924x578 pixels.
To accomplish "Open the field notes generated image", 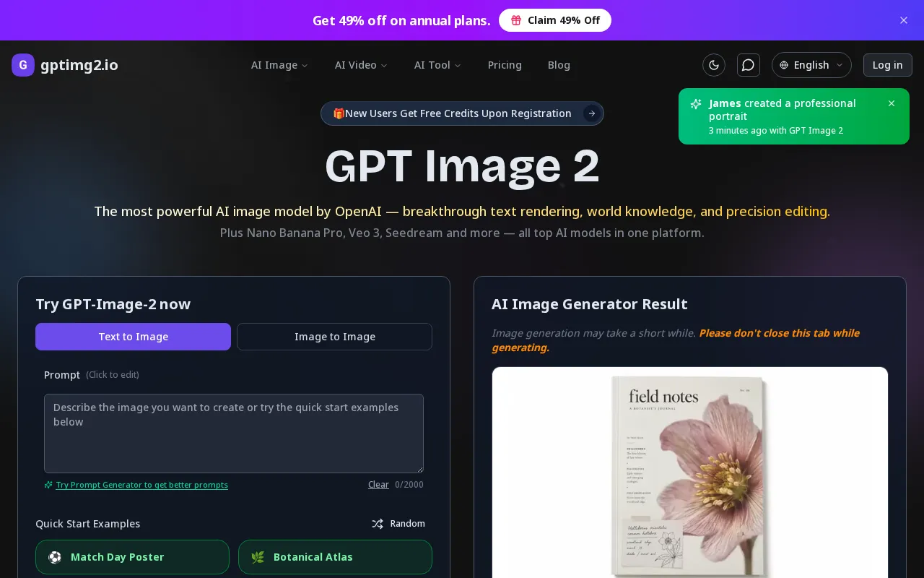I will tap(689, 473).
